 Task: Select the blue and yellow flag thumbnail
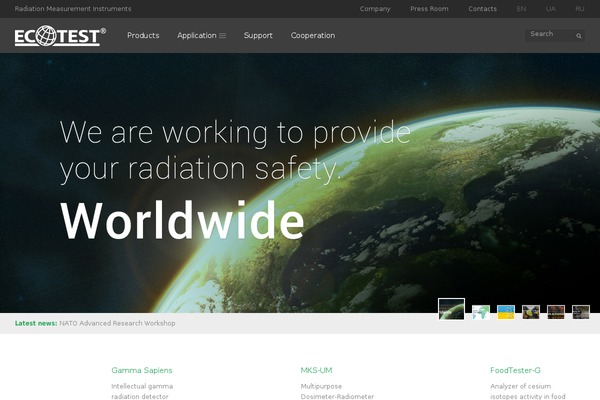[x=506, y=312]
